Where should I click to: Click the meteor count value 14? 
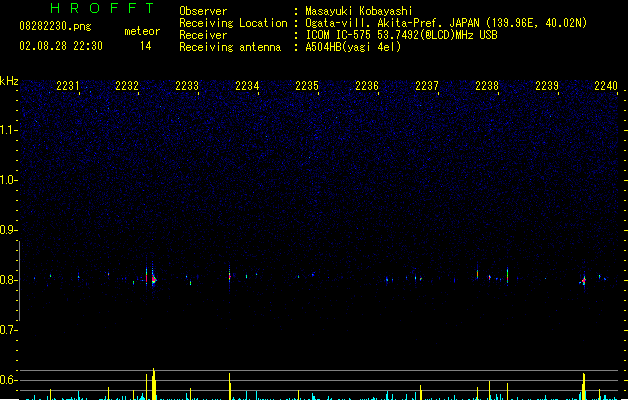[x=146, y=46]
